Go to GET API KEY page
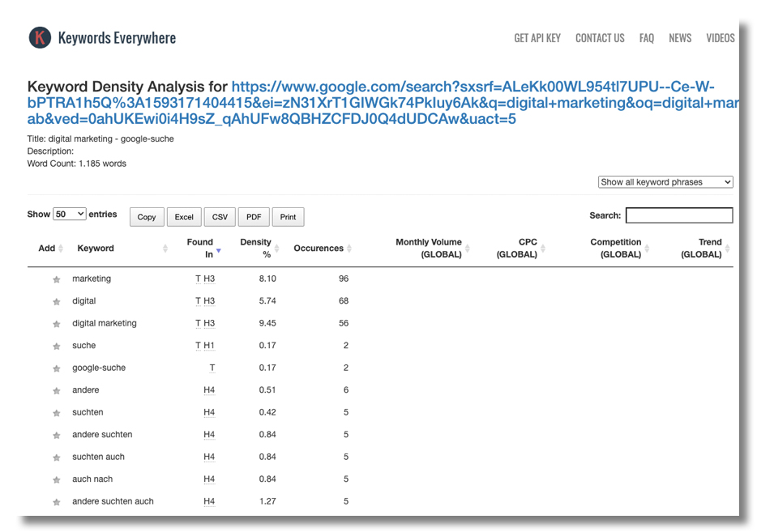Screen dimensions: 757x532 pos(537,38)
